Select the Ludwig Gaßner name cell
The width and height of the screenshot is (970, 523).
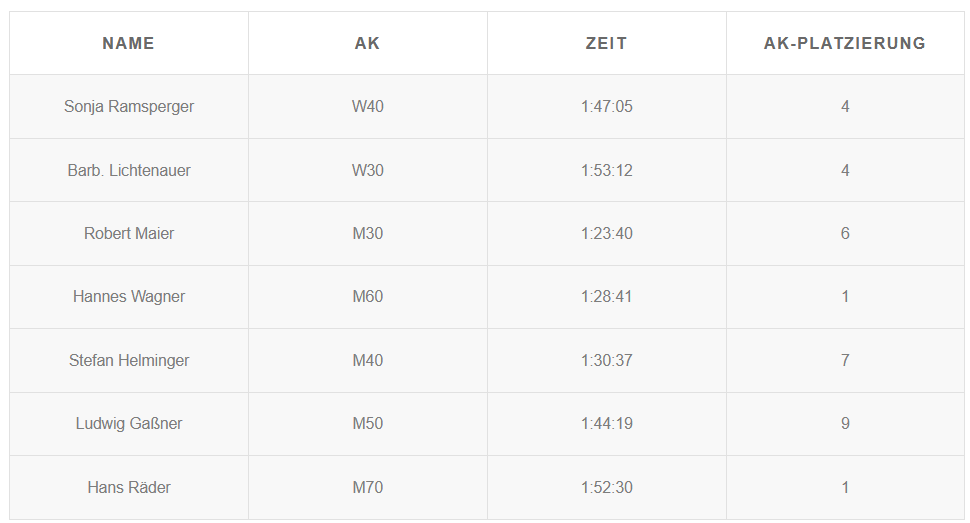pyautogui.click(x=129, y=423)
